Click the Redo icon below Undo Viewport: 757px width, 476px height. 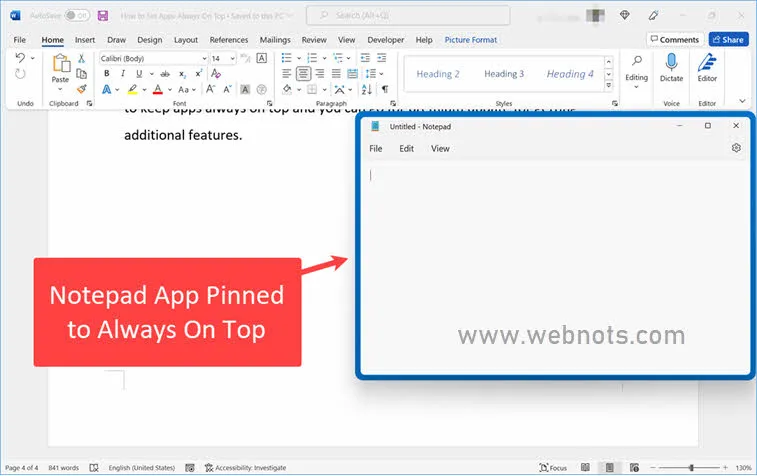[x=20, y=74]
